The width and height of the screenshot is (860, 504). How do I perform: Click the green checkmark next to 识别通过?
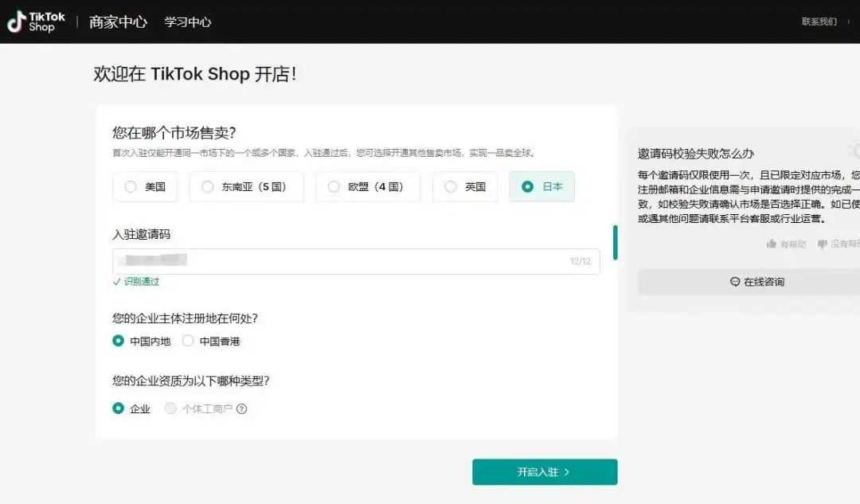117,282
